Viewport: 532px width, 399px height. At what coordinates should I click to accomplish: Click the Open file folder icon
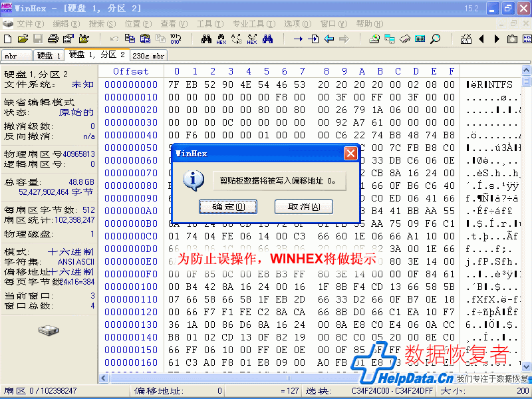click(x=23, y=39)
